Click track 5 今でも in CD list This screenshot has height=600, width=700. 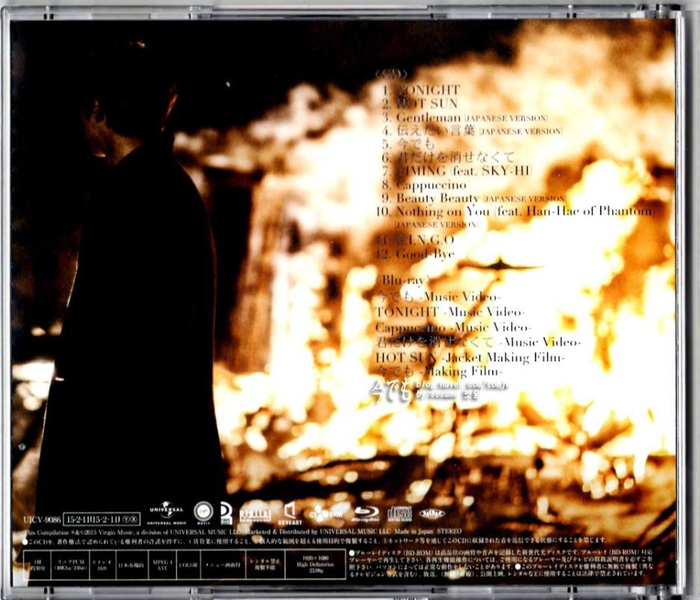click(x=408, y=144)
